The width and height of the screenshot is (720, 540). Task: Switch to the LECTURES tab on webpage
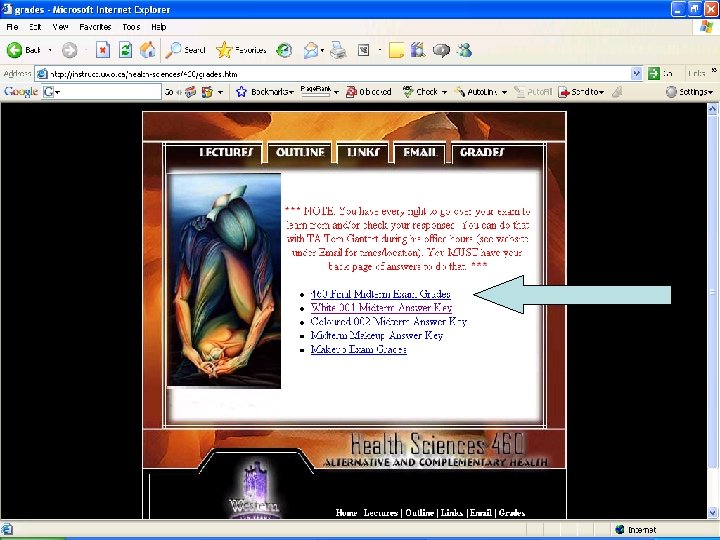click(x=226, y=152)
